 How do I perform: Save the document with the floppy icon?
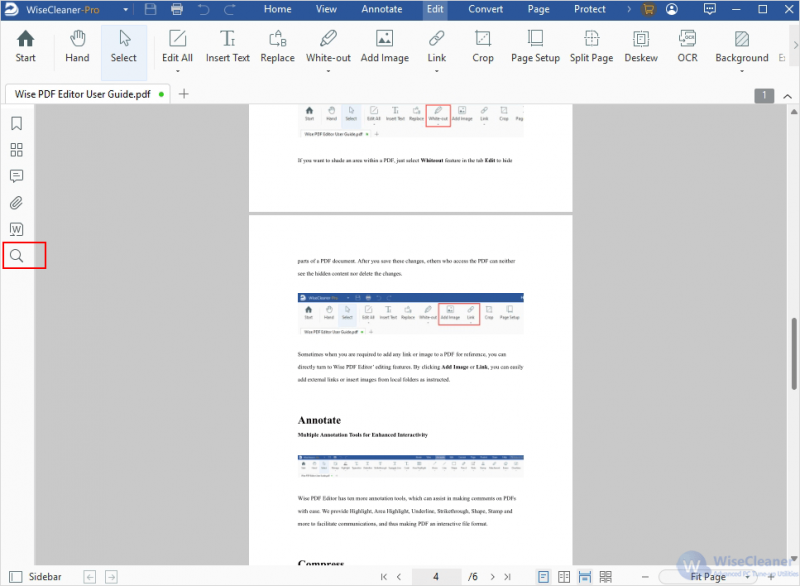151,9
